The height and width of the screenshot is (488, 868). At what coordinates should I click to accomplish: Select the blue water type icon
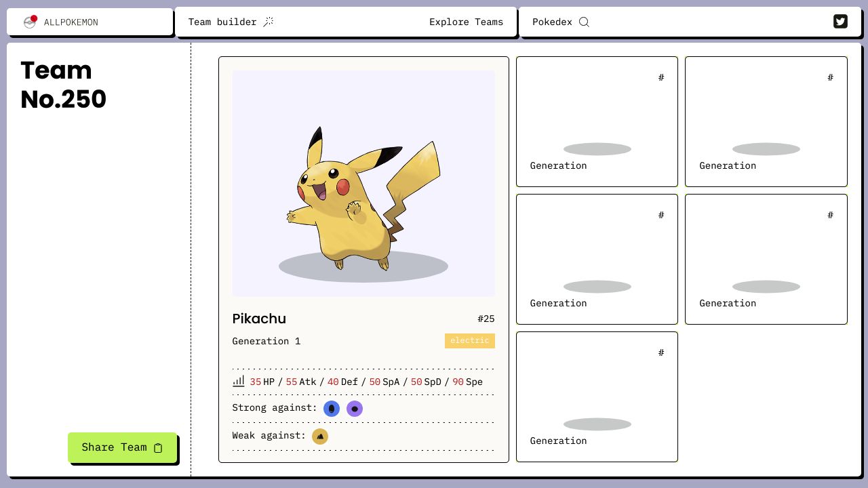[x=332, y=409]
